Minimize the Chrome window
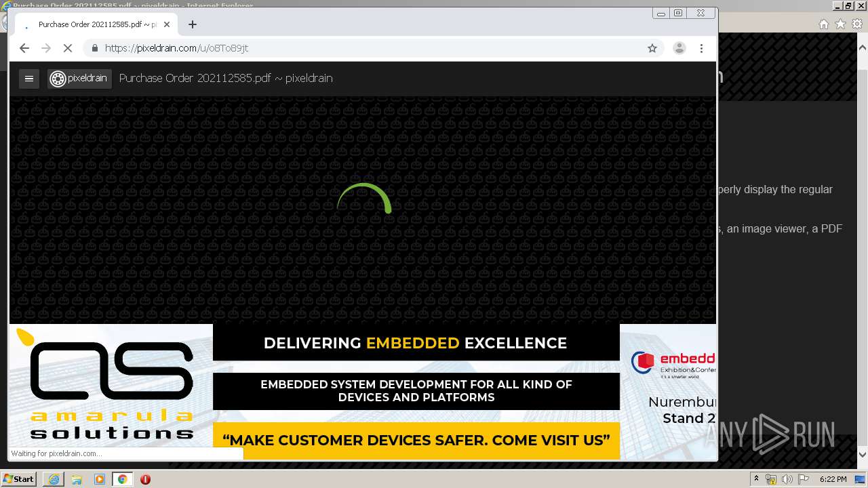 click(x=661, y=13)
